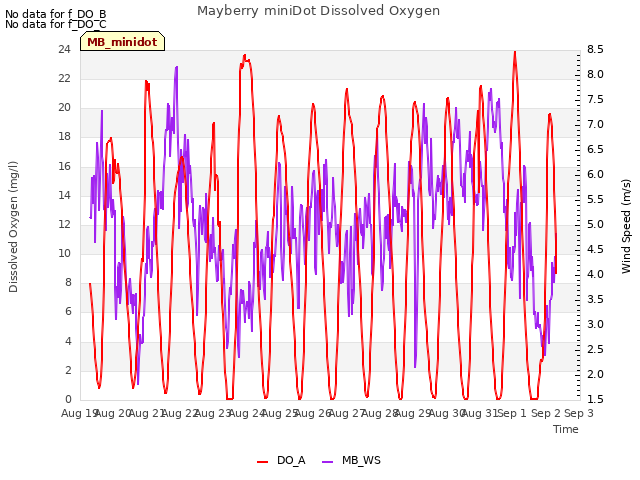Click the 24 value on left axis
640x480 pixels.
(64, 50)
